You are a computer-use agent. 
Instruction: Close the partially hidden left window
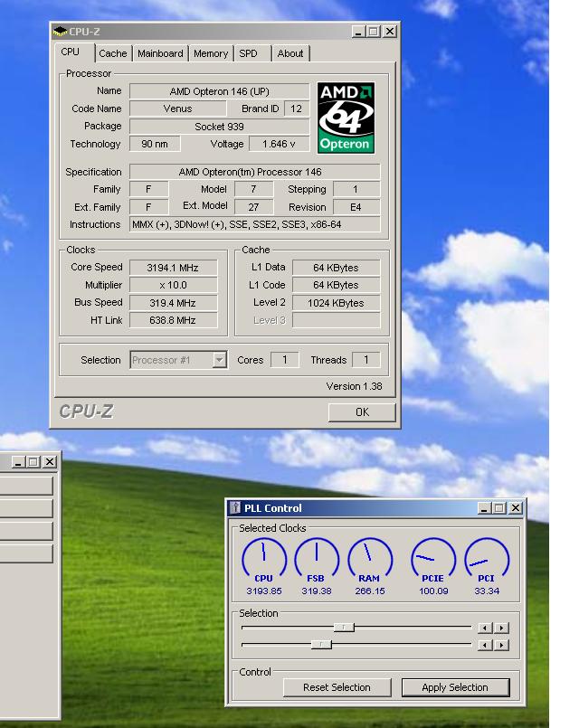click(x=50, y=461)
